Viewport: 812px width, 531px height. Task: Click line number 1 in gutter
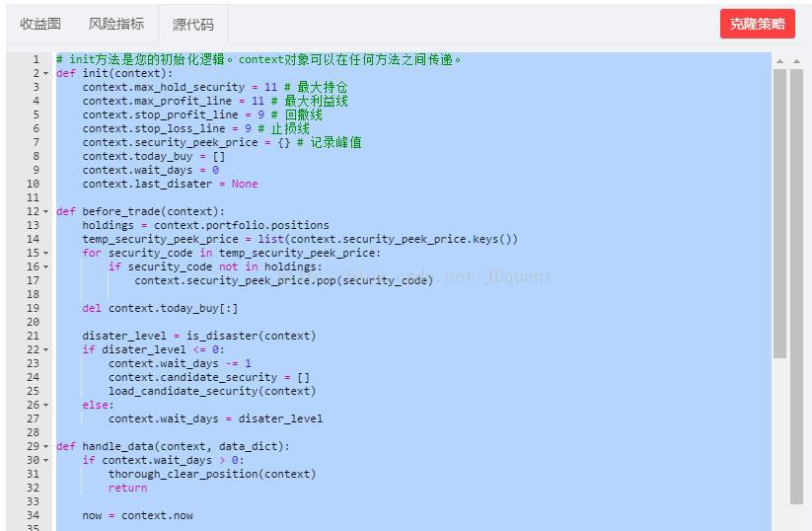(x=37, y=59)
